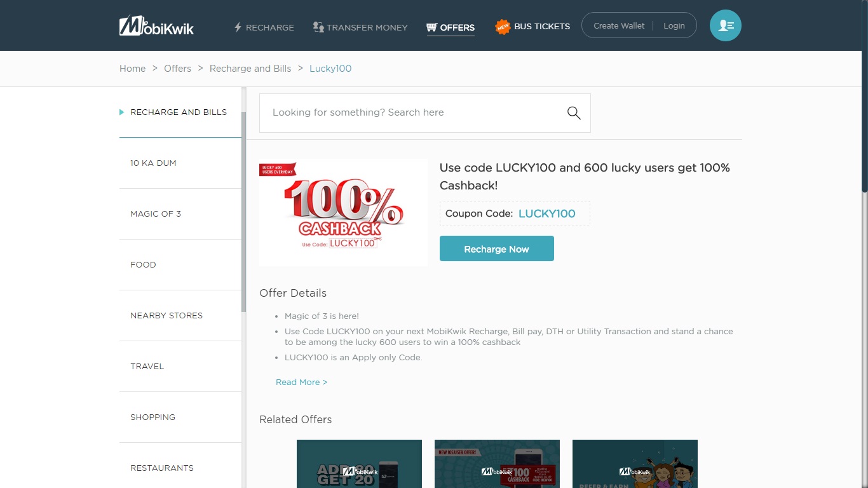The height and width of the screenshot is (488, 868).
Task: Click the Login link
Action: 674,26
